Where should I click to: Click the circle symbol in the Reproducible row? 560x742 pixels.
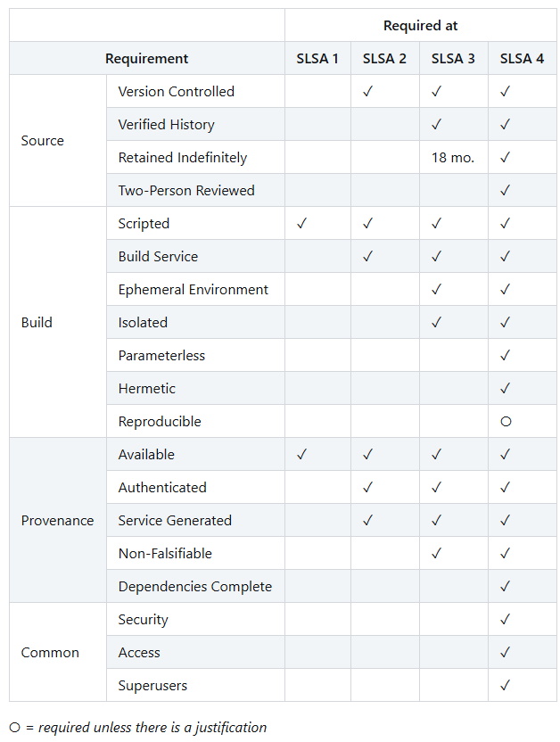point(506,422)
